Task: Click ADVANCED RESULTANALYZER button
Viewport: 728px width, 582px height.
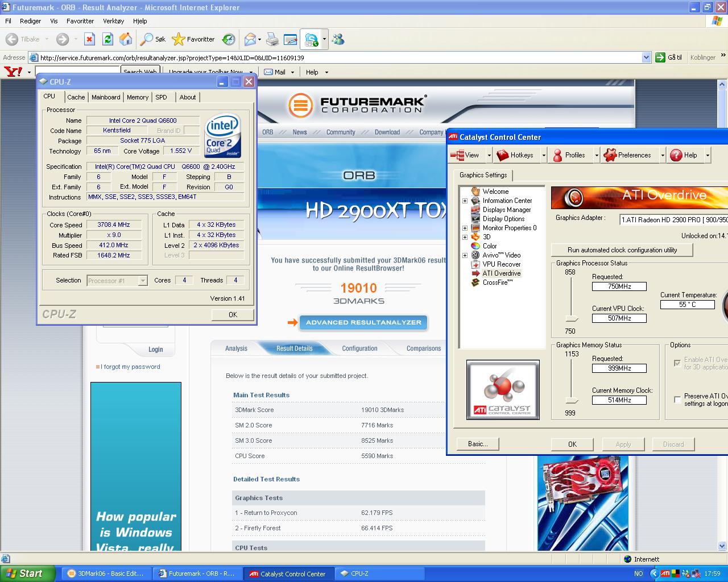Action: click(x=363, y=322)
